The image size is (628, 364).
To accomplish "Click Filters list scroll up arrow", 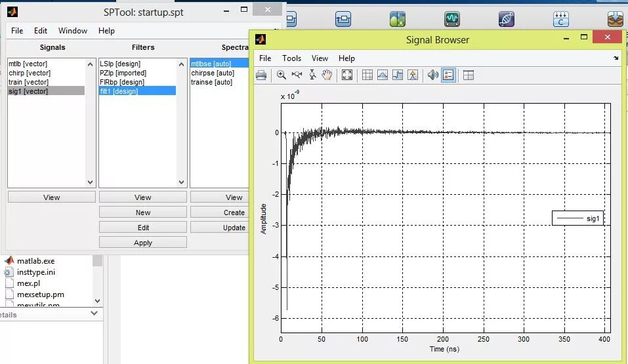I will (x=181, y=64).
